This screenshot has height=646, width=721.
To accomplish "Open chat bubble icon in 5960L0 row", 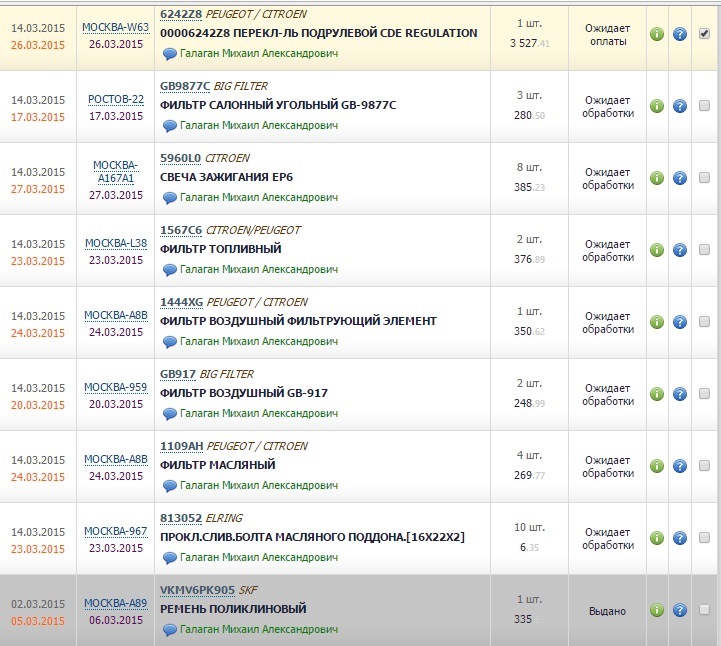I will pos(169,197).
